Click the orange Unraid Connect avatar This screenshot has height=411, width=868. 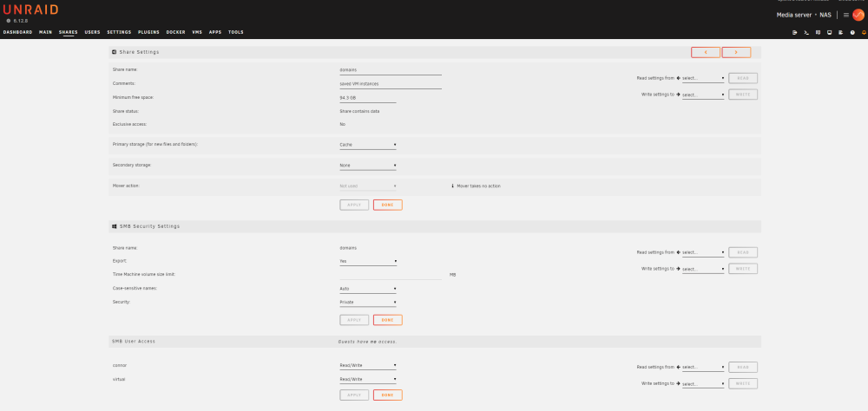tap(858, 15)
